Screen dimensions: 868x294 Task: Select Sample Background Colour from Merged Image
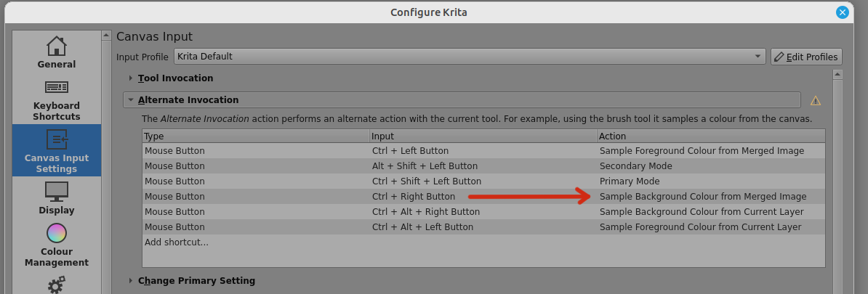coord(702,197)
